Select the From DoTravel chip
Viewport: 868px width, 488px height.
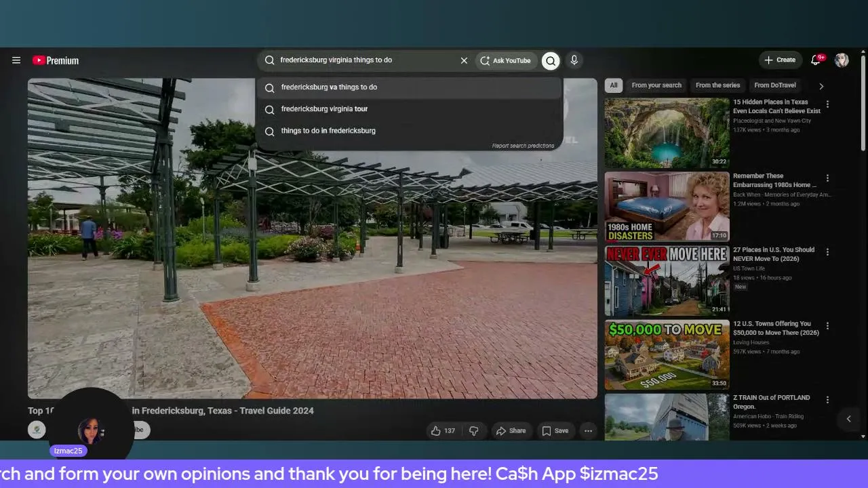point(775,85)
